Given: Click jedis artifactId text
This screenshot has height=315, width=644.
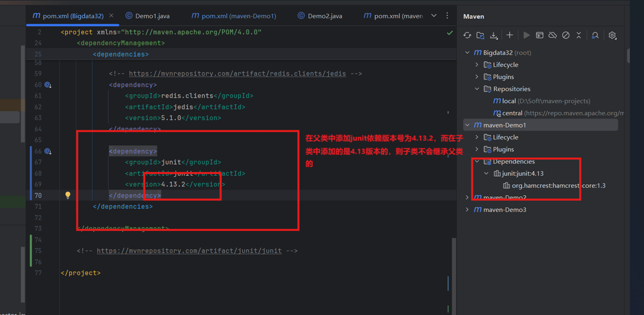Looking at the screenshot, I should pos(183,107).
